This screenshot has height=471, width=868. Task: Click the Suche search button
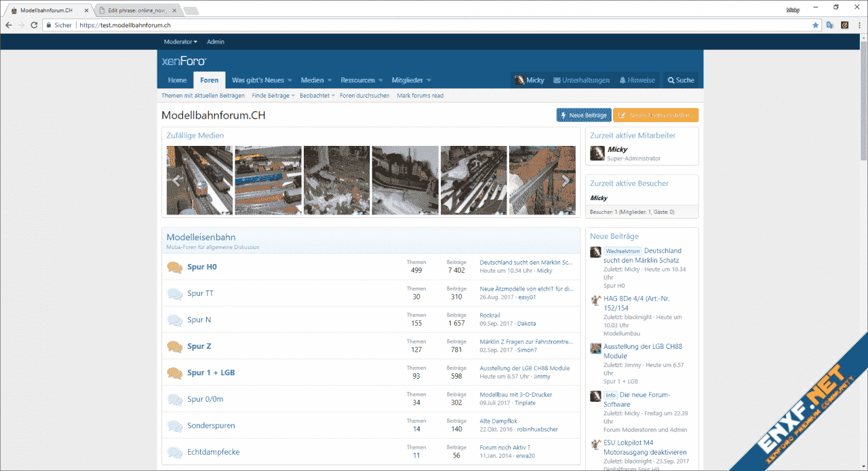point(680,80)
